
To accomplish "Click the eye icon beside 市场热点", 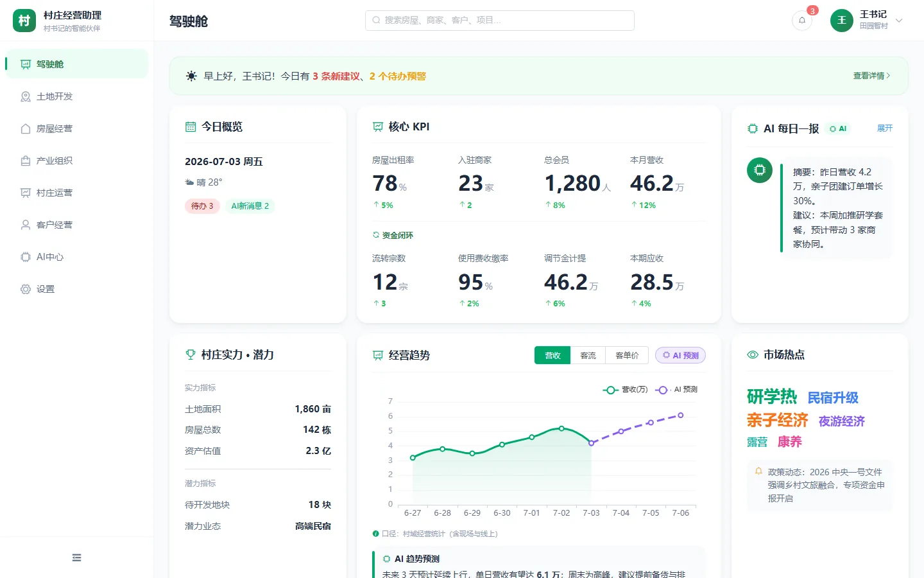I will [x=753, y=355].
